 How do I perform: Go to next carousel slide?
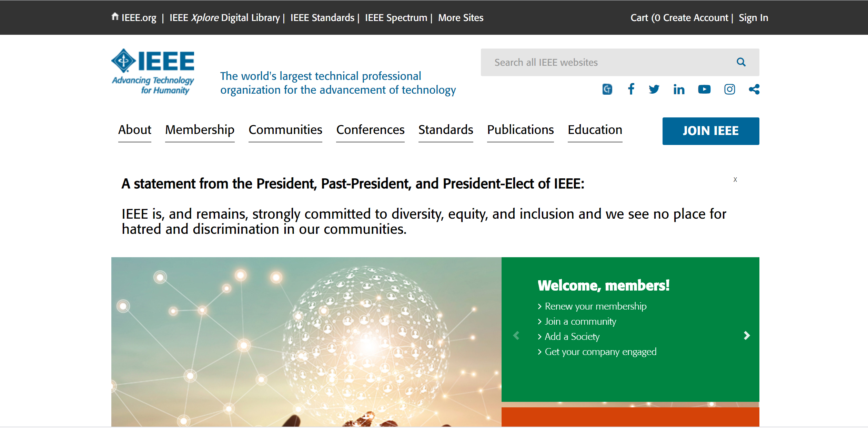(747, 336)
